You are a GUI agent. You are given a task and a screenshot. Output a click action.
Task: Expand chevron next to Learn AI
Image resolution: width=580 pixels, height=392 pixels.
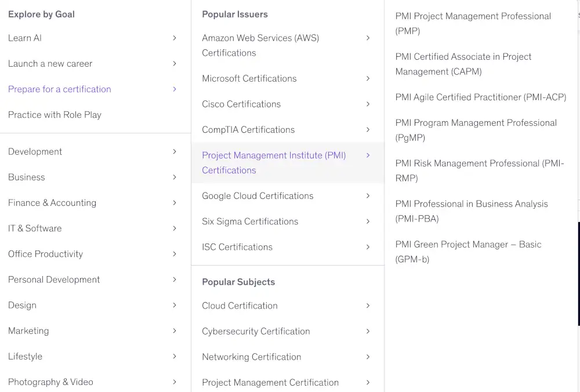pos(175,38)
